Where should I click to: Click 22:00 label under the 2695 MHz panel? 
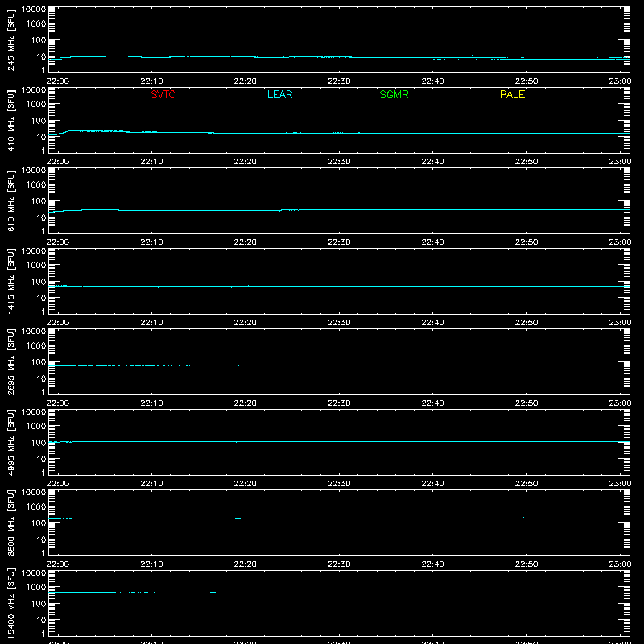(58, 403)
